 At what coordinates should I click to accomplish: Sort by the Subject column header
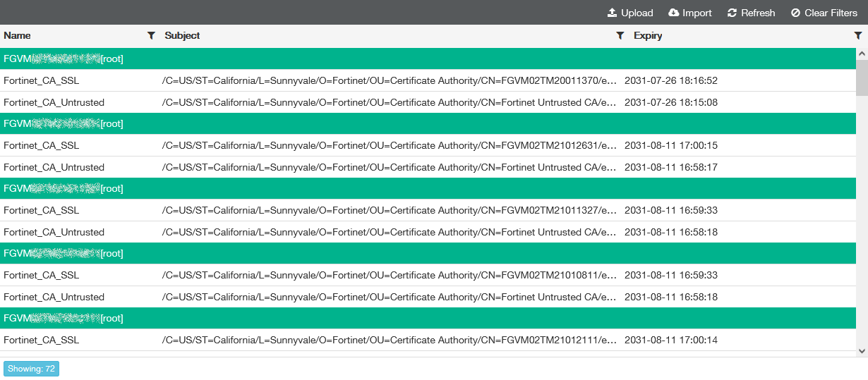click(183, 35)
